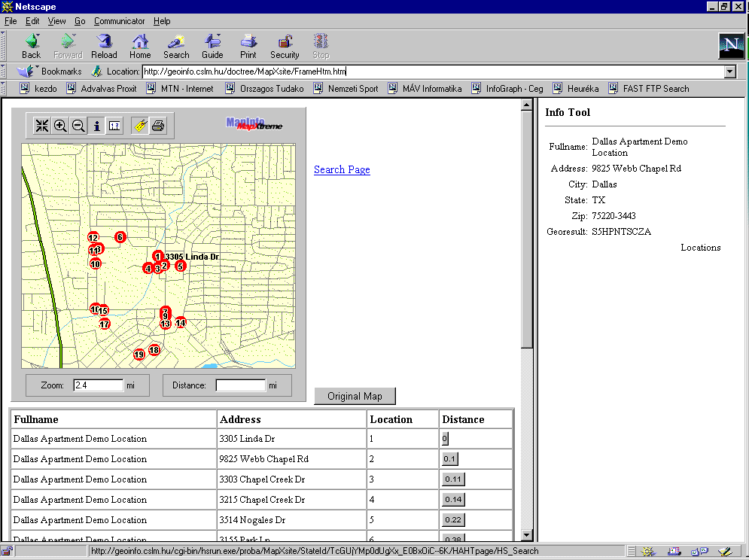Click location marker 18 on the map

click(x=154, y=350)
